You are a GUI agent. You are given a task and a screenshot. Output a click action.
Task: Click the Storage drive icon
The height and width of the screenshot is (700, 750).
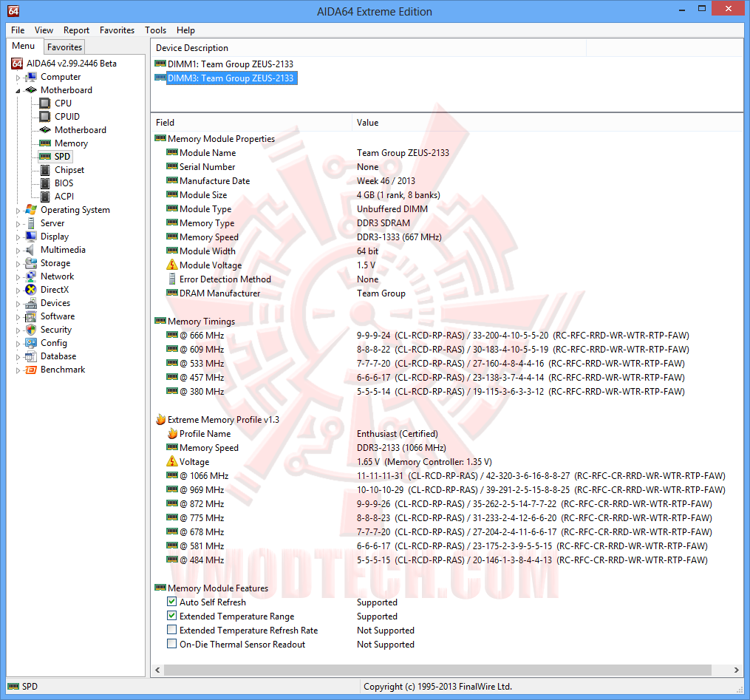pyautogui.click(x=31, y=263)
